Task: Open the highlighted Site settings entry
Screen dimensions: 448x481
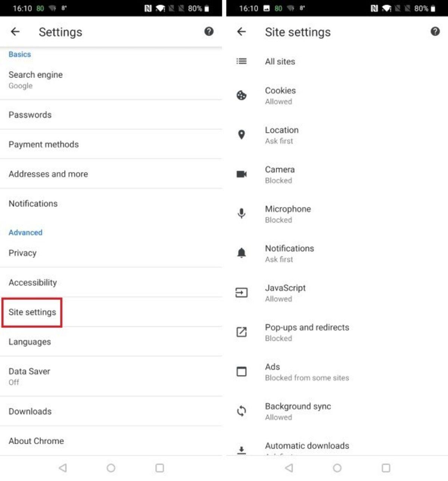Action: pos(32,312)
